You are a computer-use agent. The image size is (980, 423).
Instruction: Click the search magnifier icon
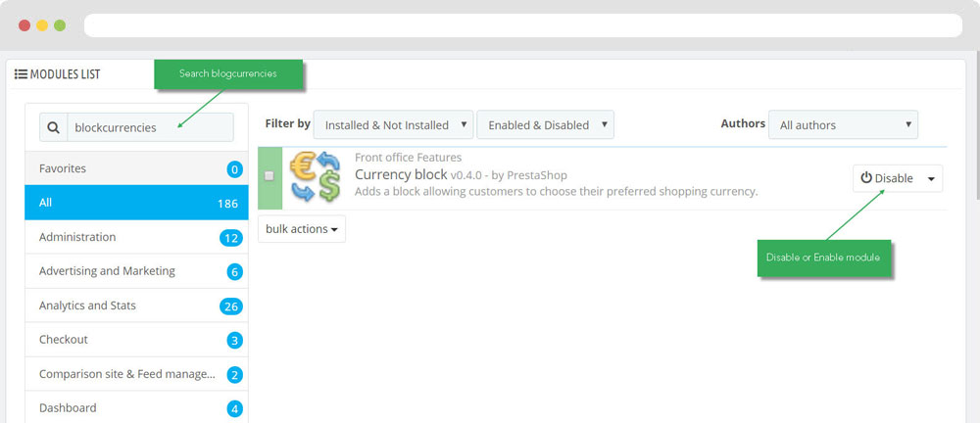[x=53, y=127]
